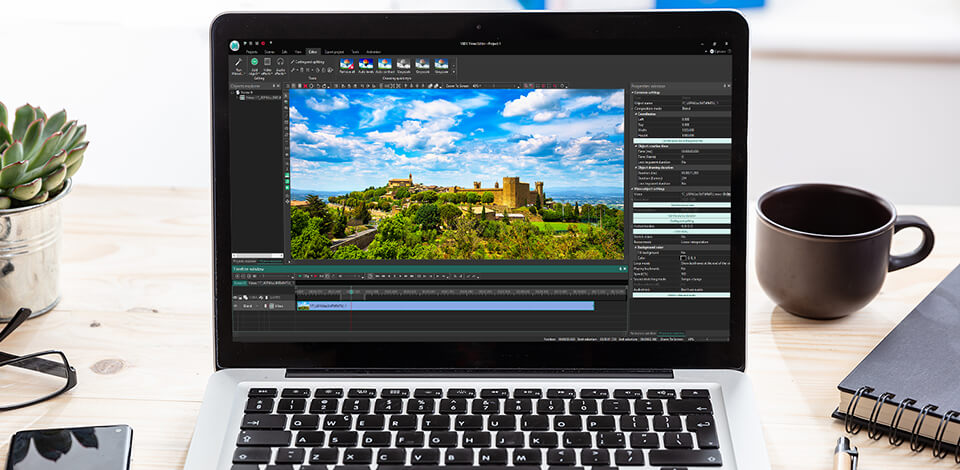This screenshot has width=960, height=470.
Task: Open Options in the title area
Action: tap(720, 52)
